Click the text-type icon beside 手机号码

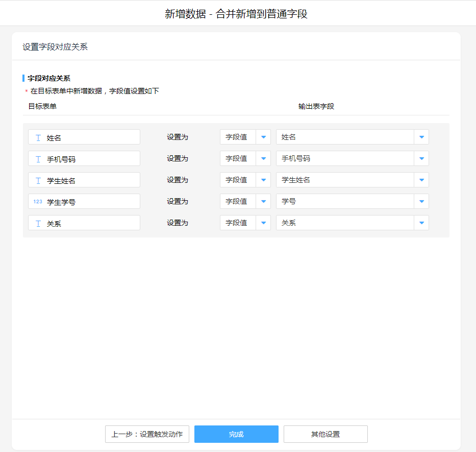[38, 159]
